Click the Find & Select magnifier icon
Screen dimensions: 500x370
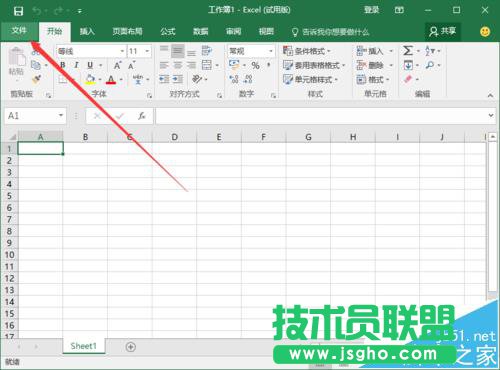[430, 65]
